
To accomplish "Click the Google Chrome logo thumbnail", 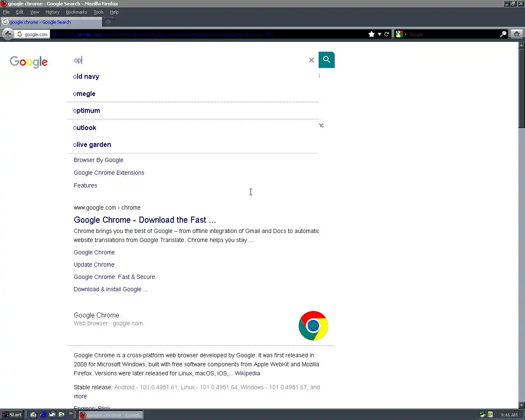I will click(x=313, y=326).
